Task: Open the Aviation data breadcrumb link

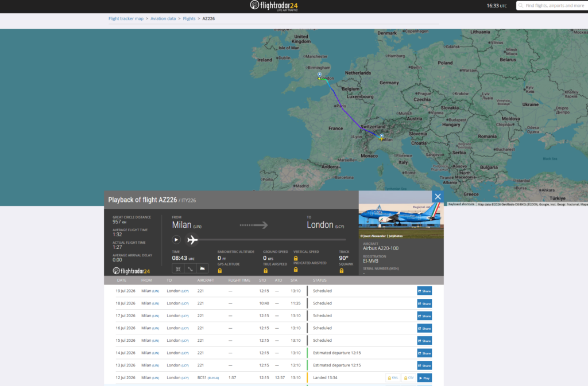Action: click(163, 18)
